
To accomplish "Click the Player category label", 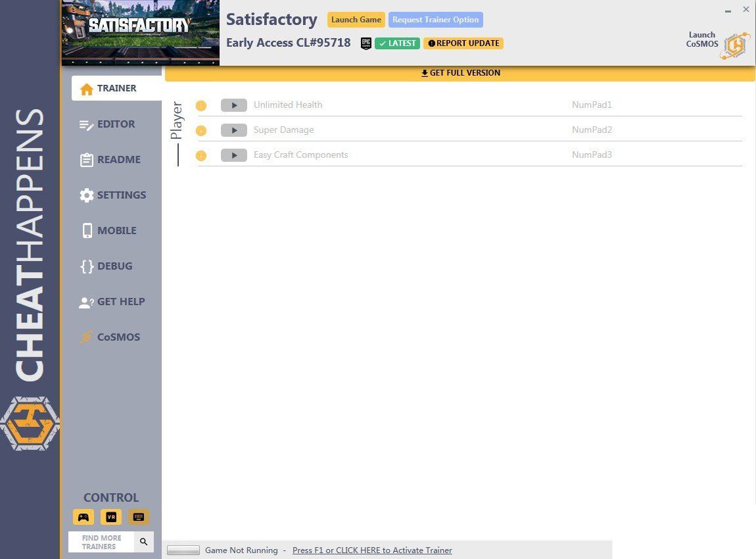I will pyautogui.click(x=176, y=120).
